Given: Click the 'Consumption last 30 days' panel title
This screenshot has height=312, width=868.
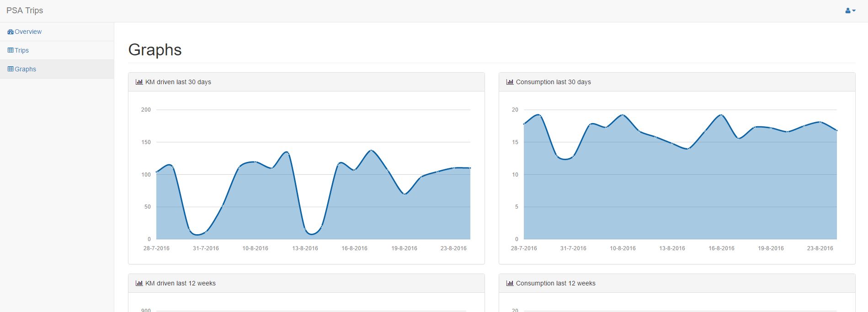Looking at the screenshot, I should tap(554, 82).
